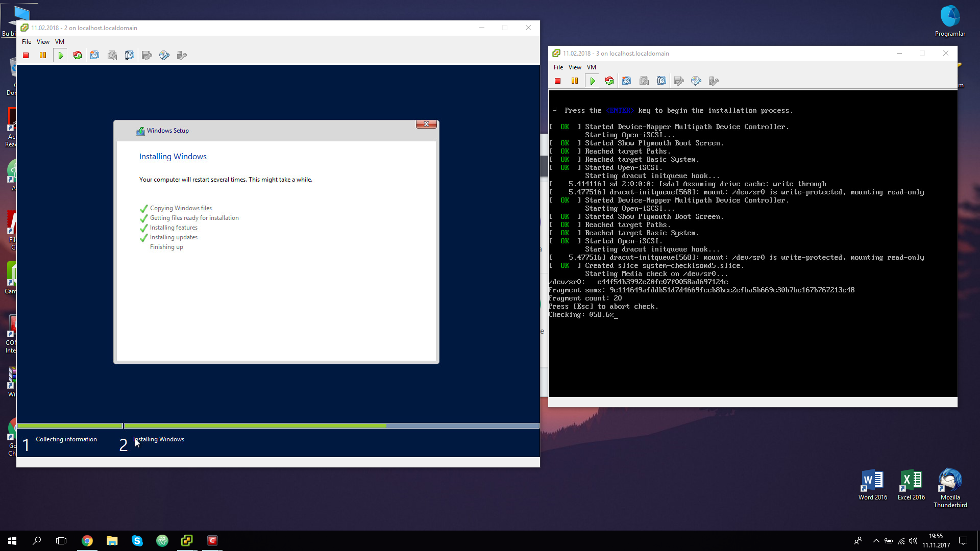Suspend VM 3 using orange pause icon
This screenshot has height=551, width=980.
click(x=575, y=81)
